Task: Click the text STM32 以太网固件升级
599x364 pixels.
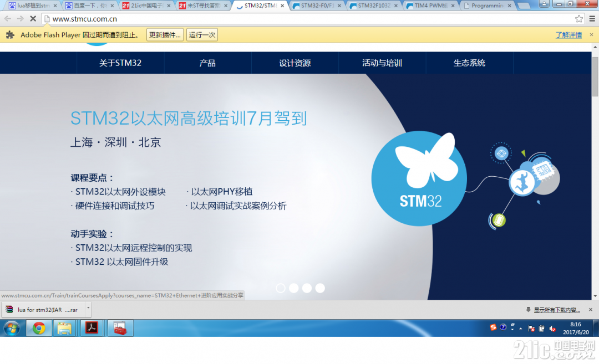Action: click(121, 262)
